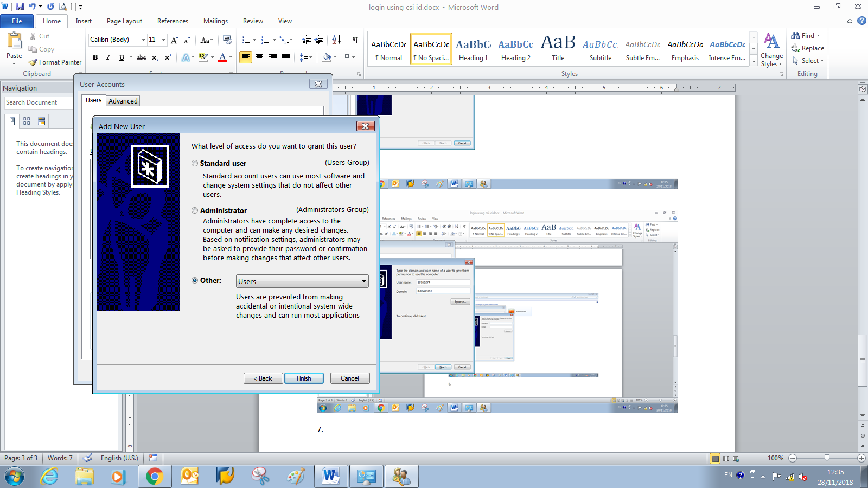Image resolution: width=868 pixels, height=488 pixels.
Task: Increase paragraph indent
Action: tap(320, 40)
